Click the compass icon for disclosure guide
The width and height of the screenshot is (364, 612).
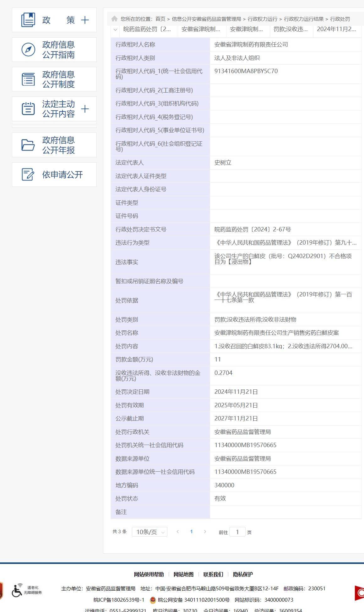pyautogui.click(x=28, y=50)
